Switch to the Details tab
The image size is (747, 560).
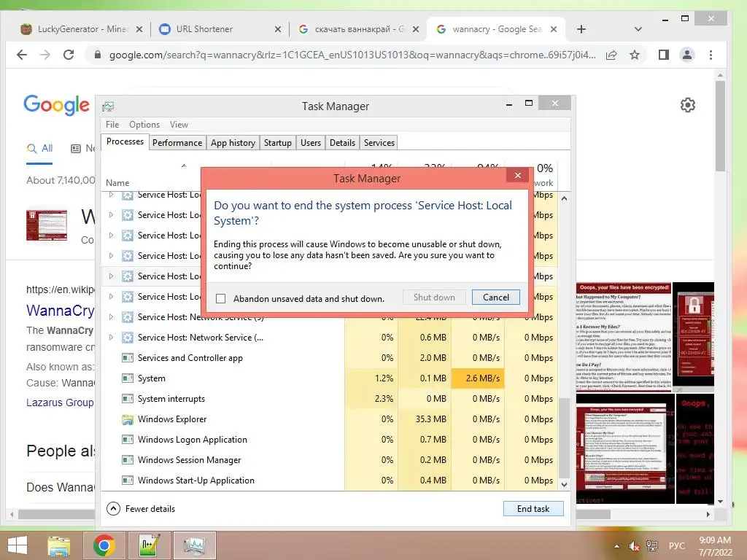click(x=342, y=143)
